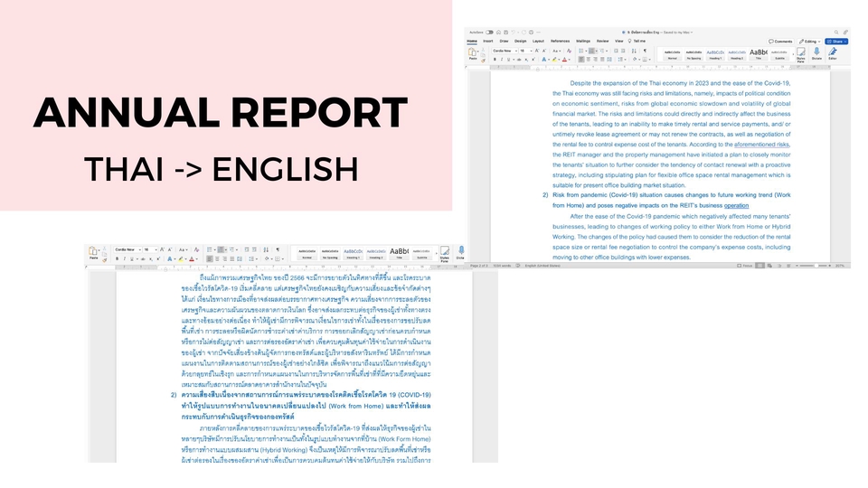Screen dimensions: 868x488
Task: Open font name box in Thai window
Action: tap(127, 249)
